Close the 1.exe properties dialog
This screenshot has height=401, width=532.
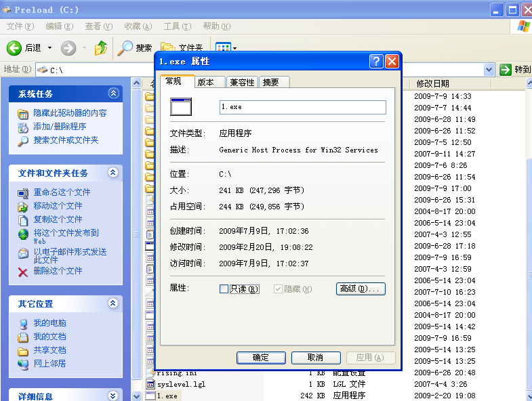(392, 62)
